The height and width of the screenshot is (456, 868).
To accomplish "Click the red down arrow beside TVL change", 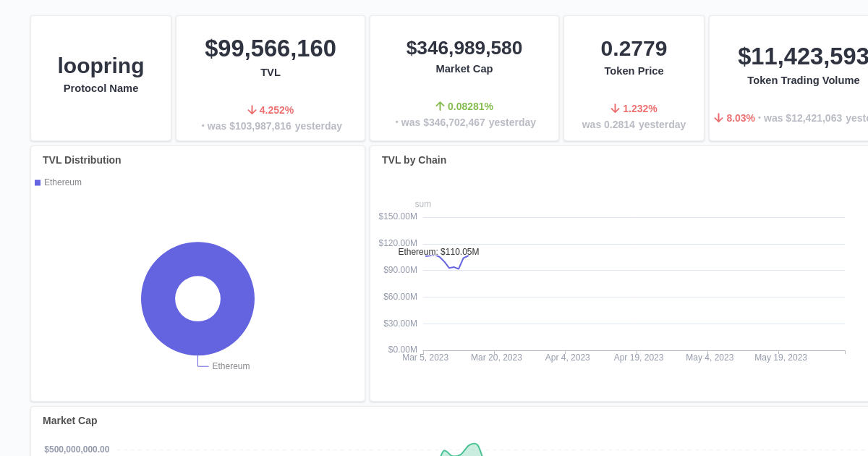I will (252, 109).
